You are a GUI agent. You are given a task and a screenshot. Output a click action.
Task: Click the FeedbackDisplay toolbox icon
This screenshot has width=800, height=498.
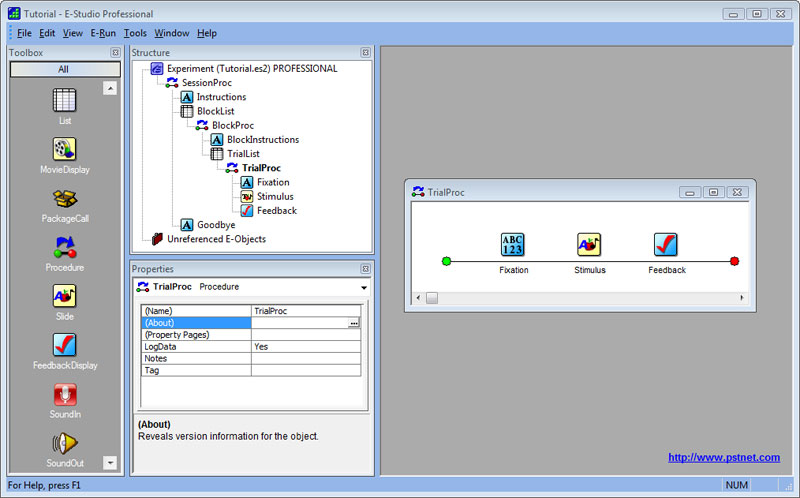(65, 345)
